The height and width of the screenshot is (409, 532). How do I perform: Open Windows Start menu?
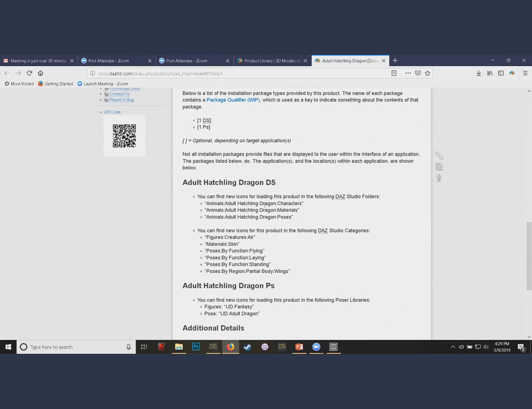coord(8,347)
